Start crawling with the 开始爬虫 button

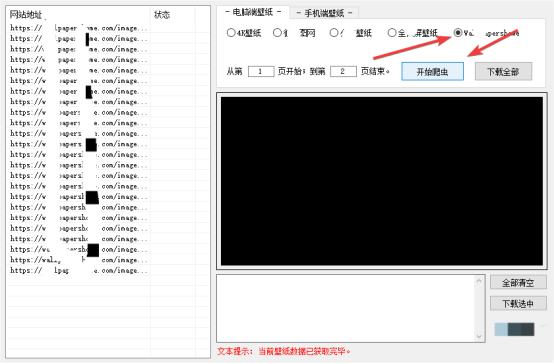click(432, 72)
